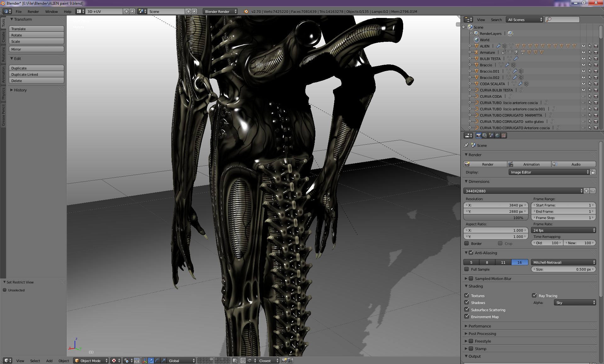Open the File menu
Image resolution: width=604 pixels, height=364 pixels.
[19, 11]
